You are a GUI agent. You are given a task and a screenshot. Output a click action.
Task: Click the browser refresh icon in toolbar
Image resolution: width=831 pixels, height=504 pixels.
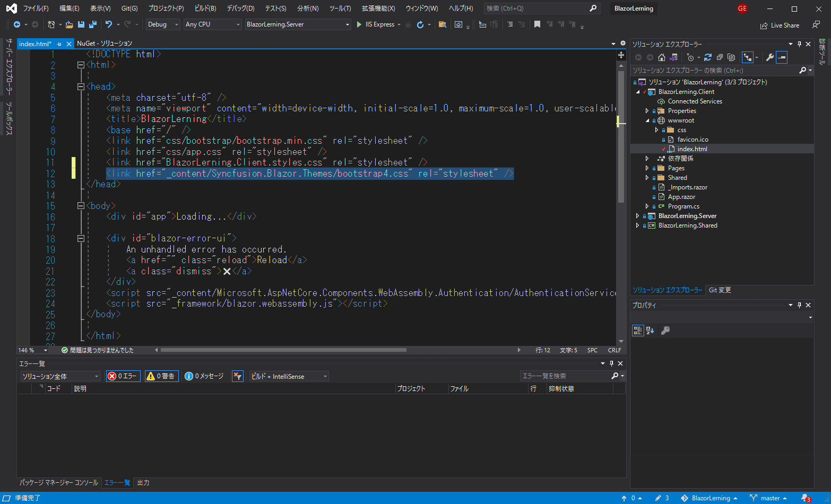(x=420, y=24)
